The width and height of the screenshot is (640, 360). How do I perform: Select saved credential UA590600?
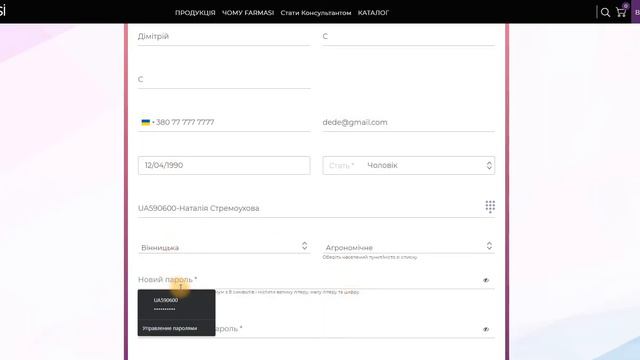(x=176, y=304)
